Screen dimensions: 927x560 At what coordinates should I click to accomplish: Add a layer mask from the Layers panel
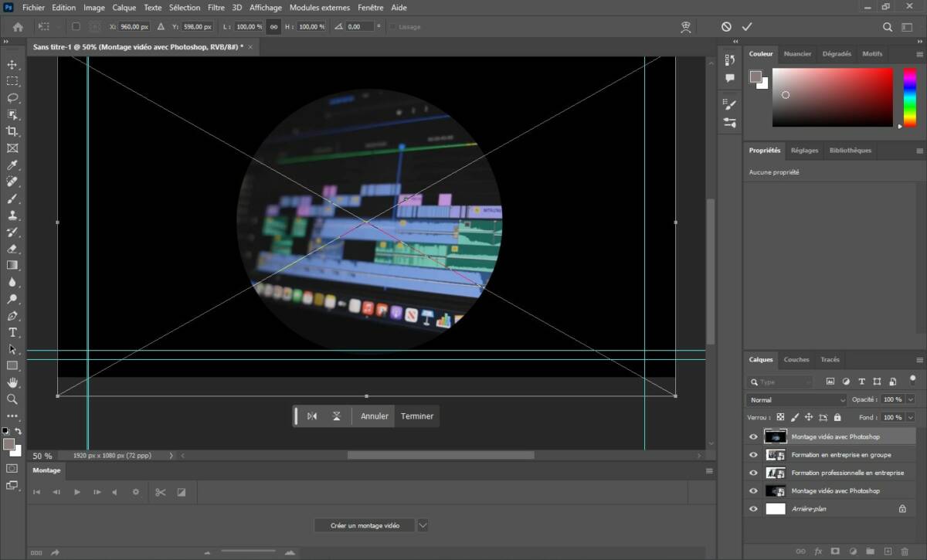click(837, 551)
